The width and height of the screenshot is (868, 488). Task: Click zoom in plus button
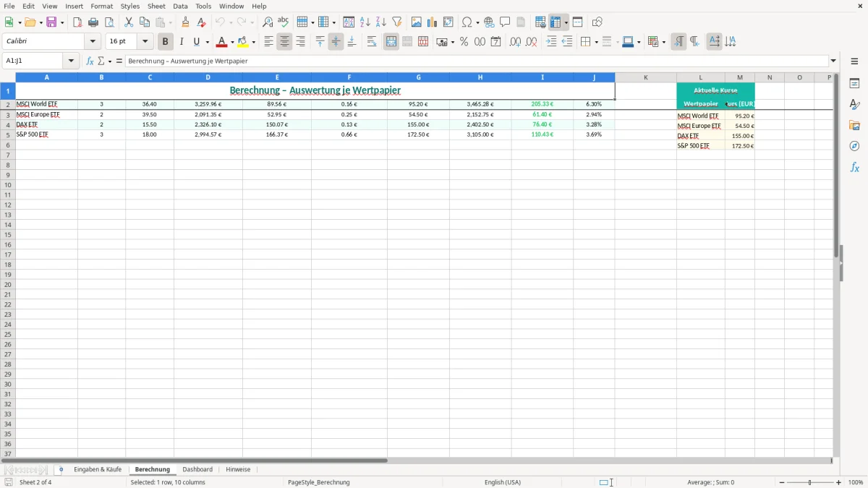click(839, 482)
